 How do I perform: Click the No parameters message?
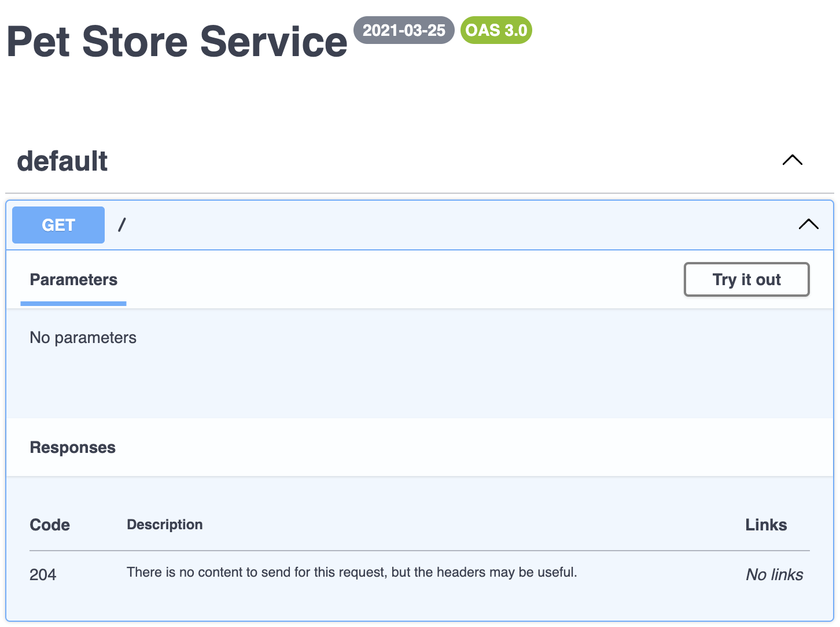pos(83,338)
